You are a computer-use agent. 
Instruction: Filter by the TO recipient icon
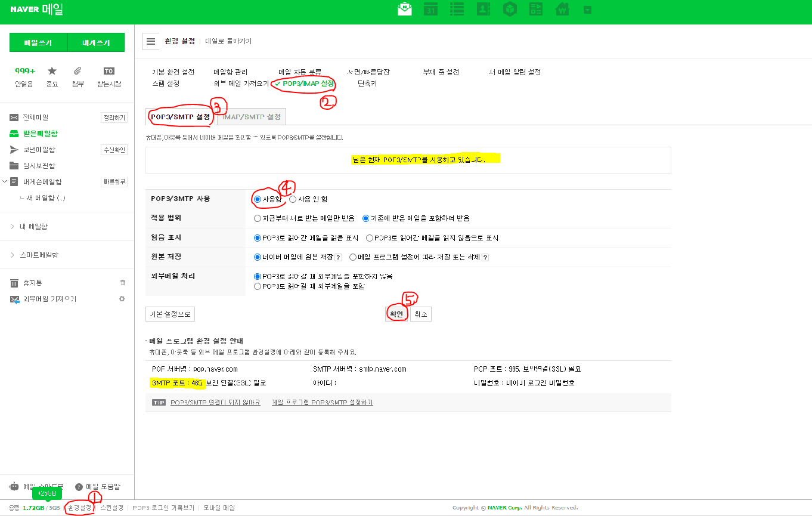(109, 71)
